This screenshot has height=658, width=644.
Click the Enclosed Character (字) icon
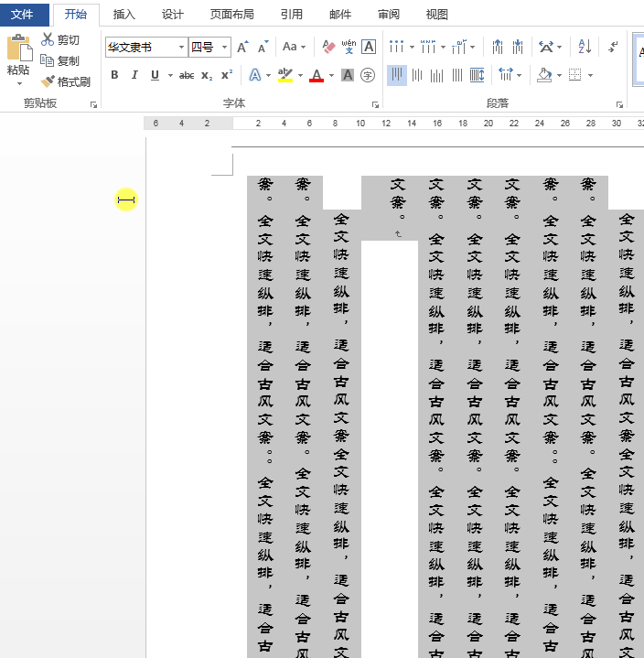368,75
